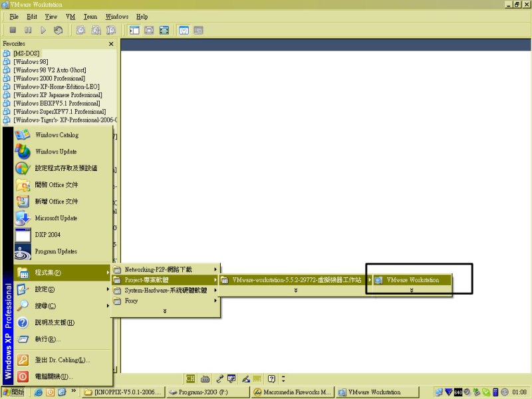The width and height of the screenshot is (532, 399).
Task: Open Program Updates entry
Action: 63,251
